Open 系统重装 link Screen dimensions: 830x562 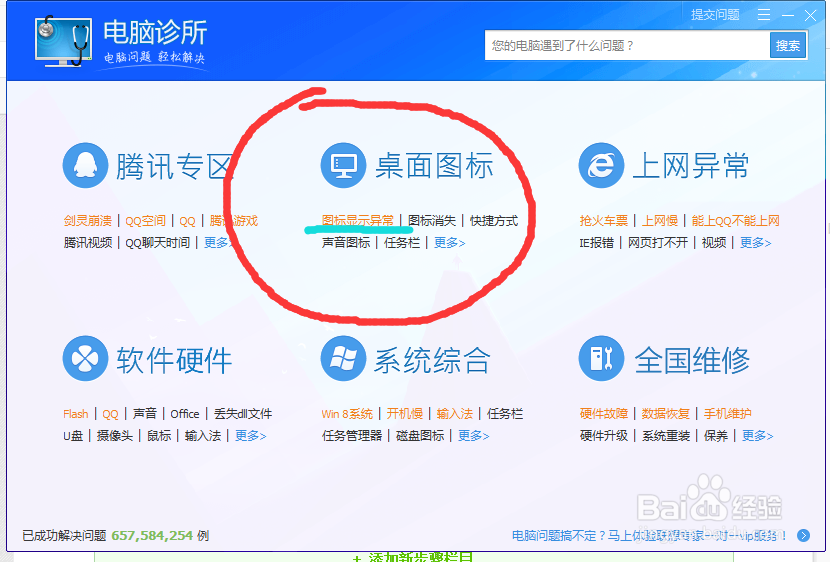pos(666,436)
